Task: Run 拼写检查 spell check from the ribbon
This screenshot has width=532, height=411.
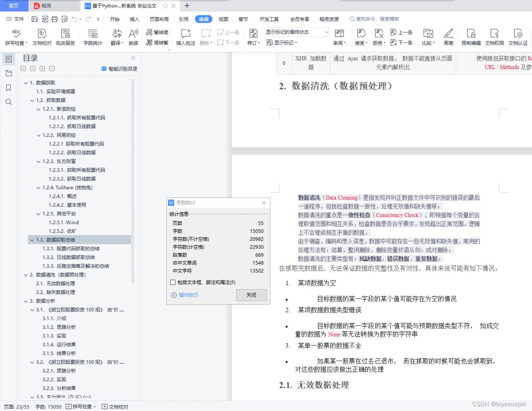Action: pyautogui.click(x=16, y=37)
